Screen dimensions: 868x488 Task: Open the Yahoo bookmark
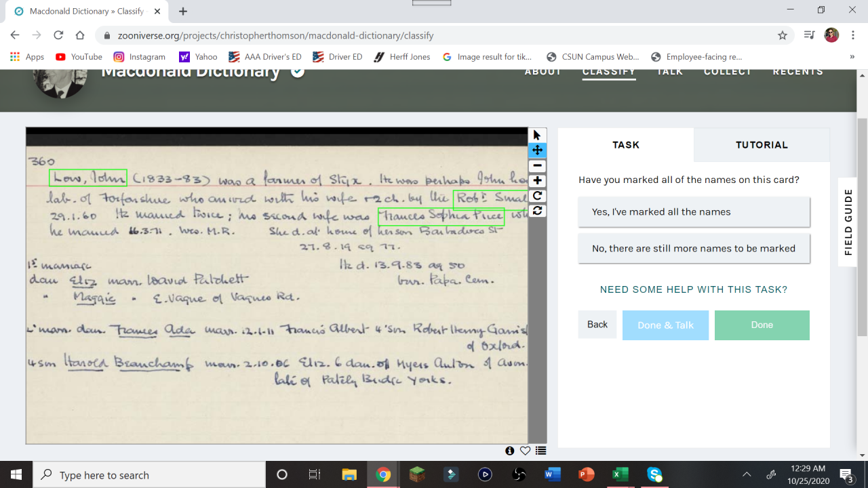click(198, 57)
